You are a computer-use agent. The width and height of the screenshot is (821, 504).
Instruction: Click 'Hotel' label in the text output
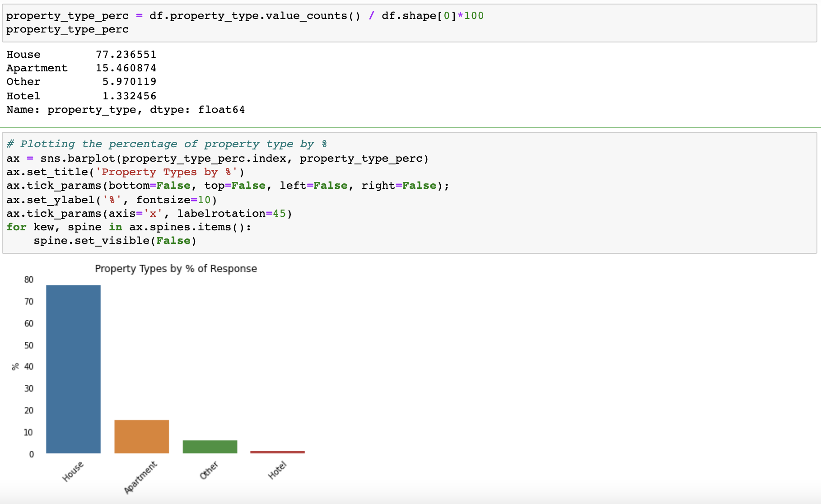[23, 96]
